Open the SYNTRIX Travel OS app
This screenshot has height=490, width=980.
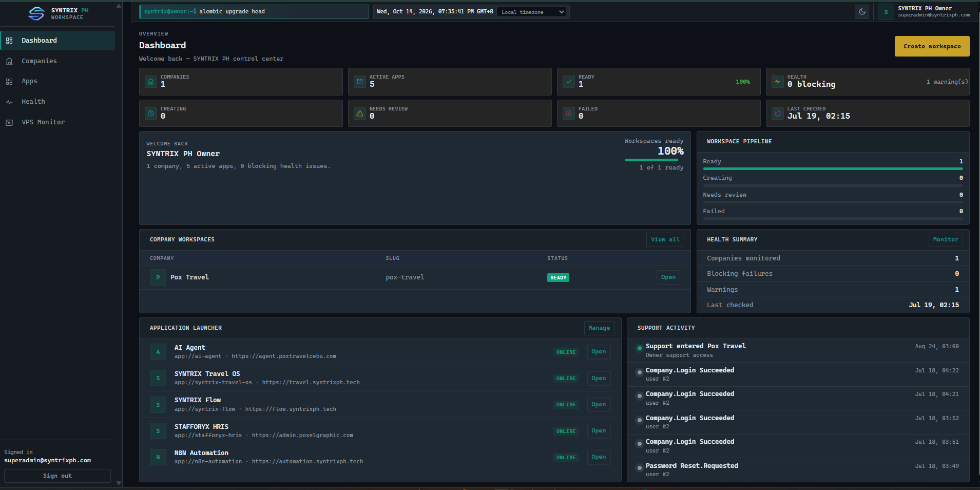click(x=599, y=379)
